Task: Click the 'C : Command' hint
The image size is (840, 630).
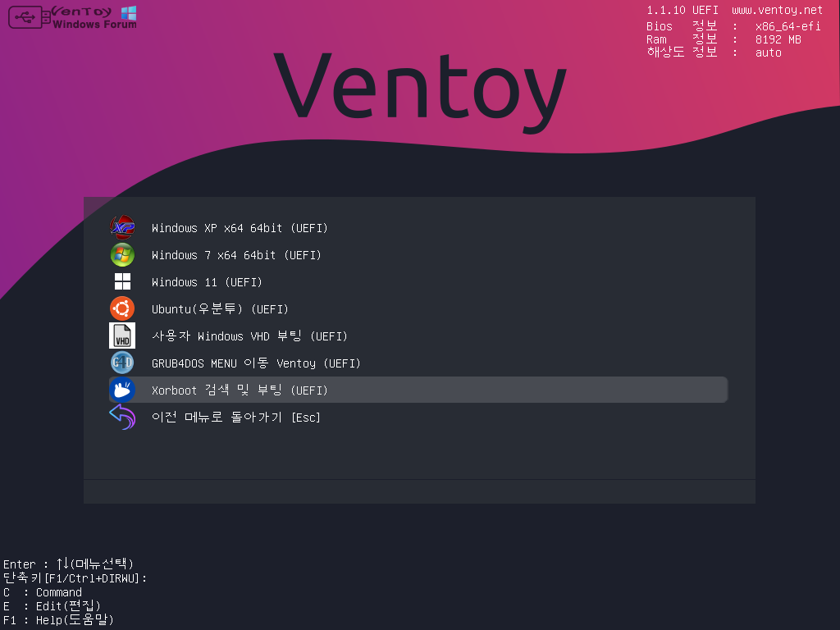Action: (x=43, y=592)
